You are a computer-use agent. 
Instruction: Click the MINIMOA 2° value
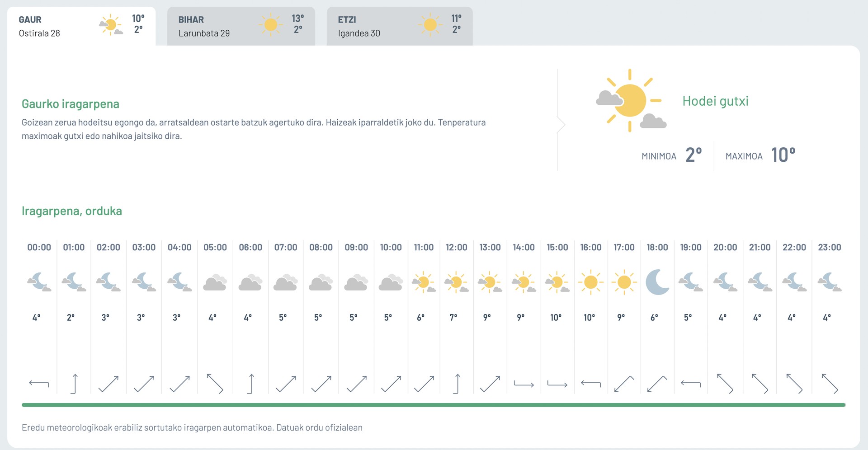(x=693, y=155)
